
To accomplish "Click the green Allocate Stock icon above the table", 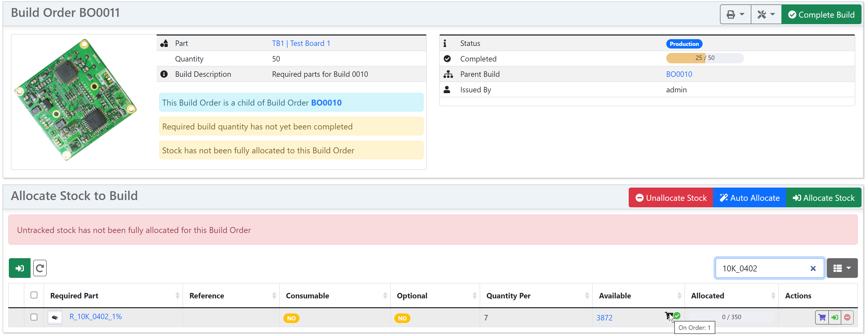I will [19, 268].
